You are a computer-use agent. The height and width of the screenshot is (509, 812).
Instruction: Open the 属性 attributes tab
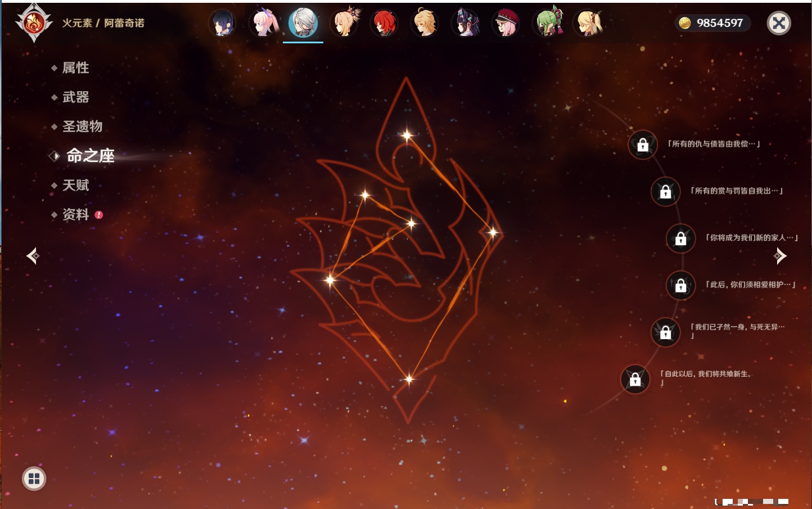click(76, 68)
